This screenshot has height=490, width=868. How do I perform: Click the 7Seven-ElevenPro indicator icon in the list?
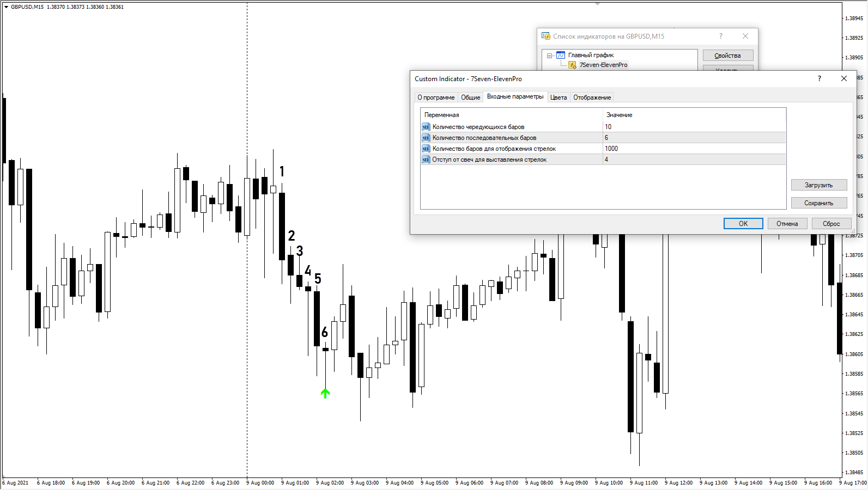click(572, 65)
